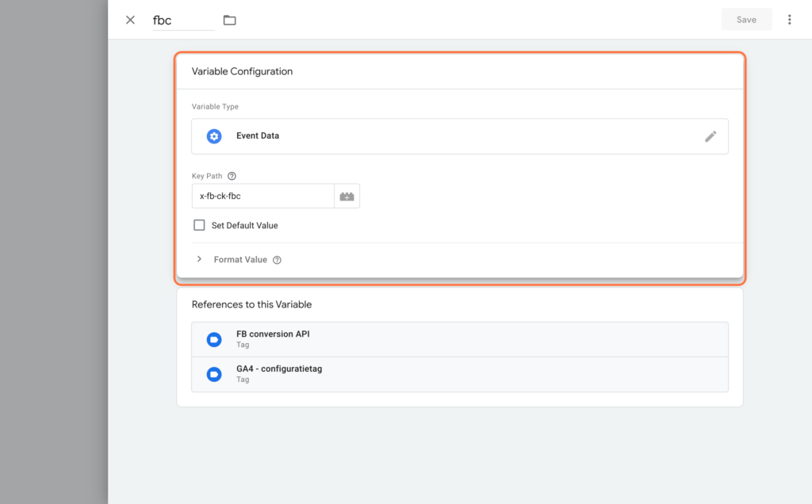Click the Event Data gear icon

click(x=214, y=136)
